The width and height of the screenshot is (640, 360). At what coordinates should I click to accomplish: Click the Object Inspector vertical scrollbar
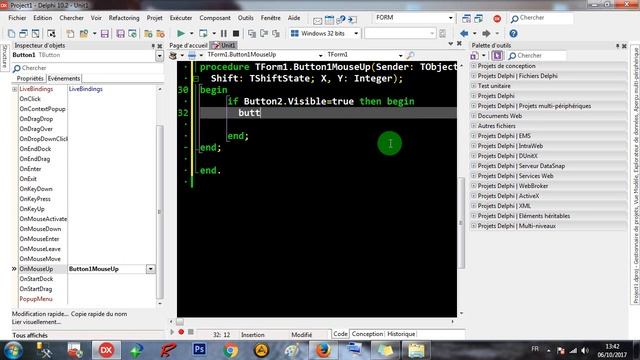(x=160, y=212)
